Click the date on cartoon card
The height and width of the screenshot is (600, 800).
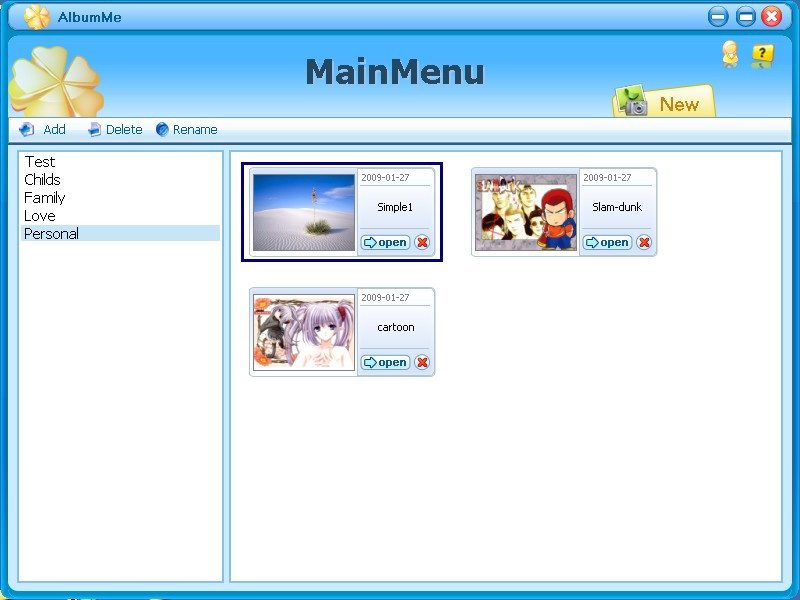[x=385, y=297]
